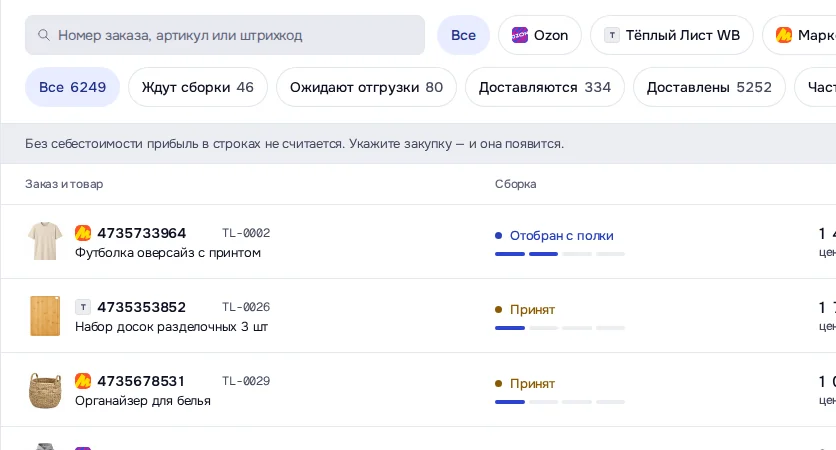Viewport: 836px width, 450px height.
Task: Click T store icon beside order 4735353852
Action: tap(83, 307)
